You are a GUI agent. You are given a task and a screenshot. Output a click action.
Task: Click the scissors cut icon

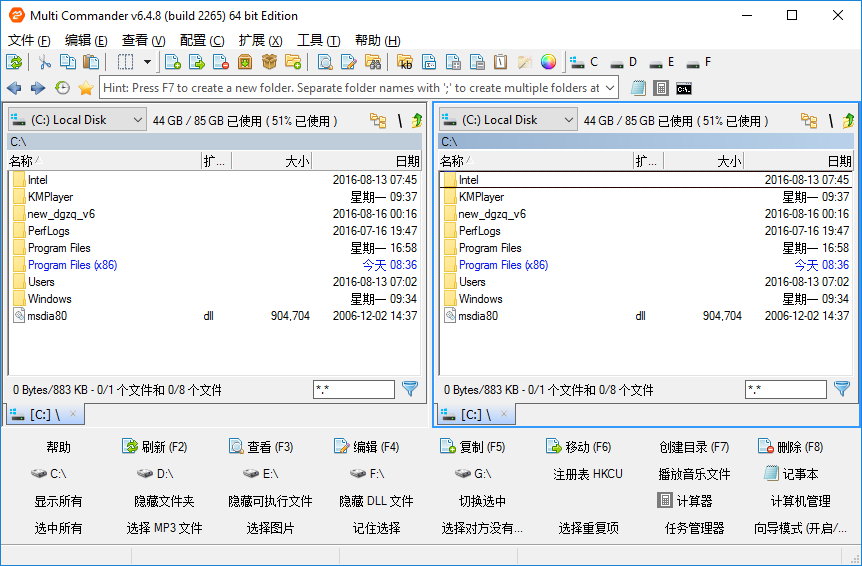[45, 62]
